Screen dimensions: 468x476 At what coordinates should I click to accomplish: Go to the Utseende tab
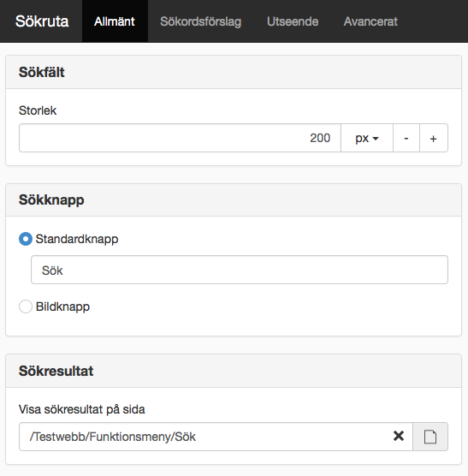[x=293, y=21]
